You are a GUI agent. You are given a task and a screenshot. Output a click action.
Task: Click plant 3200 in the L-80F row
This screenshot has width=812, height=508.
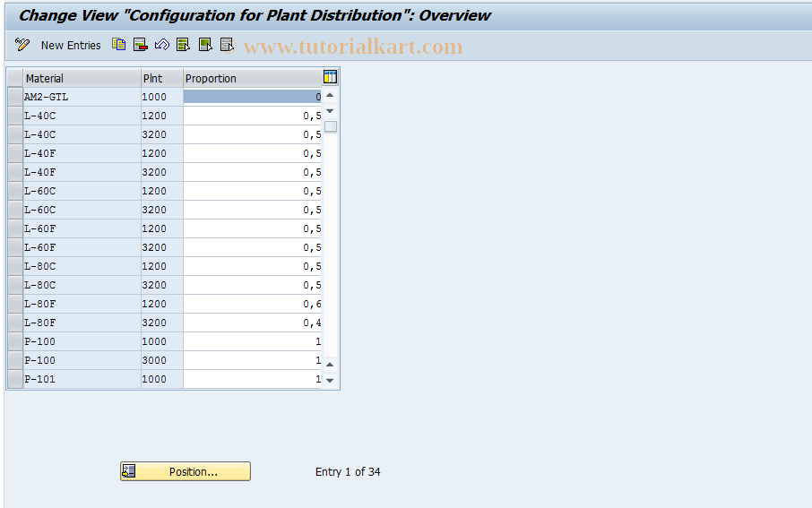pos(162,323)
